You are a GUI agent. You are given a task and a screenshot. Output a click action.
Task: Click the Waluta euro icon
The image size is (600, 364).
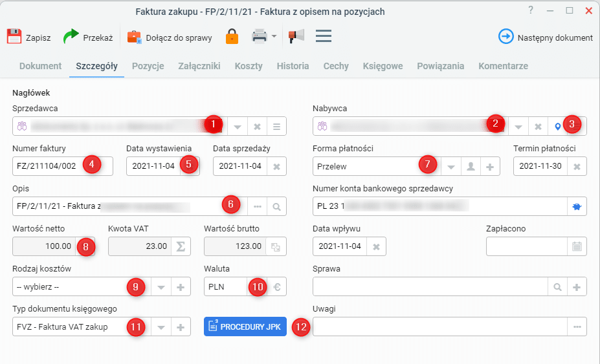coord(277,287)
